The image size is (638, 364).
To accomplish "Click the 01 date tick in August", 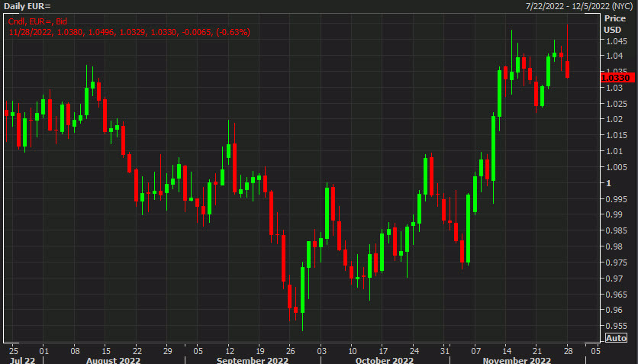I will pyautogui.click(x=44, y=350).
